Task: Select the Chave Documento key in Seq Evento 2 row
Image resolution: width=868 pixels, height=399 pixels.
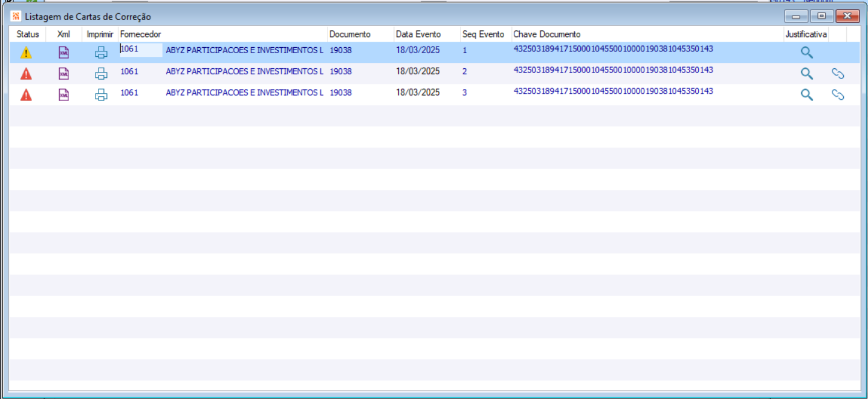Action: (x=614, y=70)
